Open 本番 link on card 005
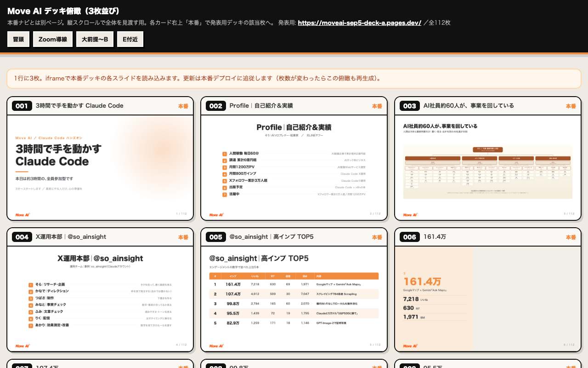 pyautogui.click(x=377, y=237)
